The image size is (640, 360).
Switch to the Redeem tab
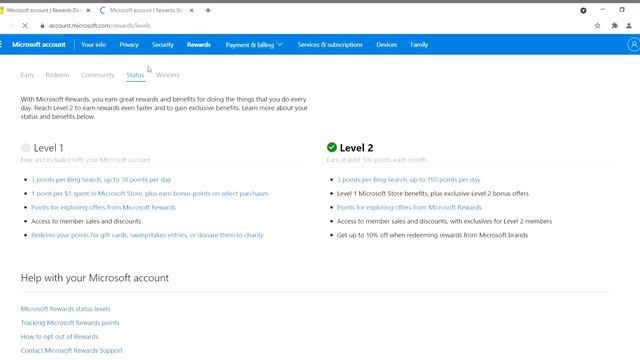(x=57, y=75)
